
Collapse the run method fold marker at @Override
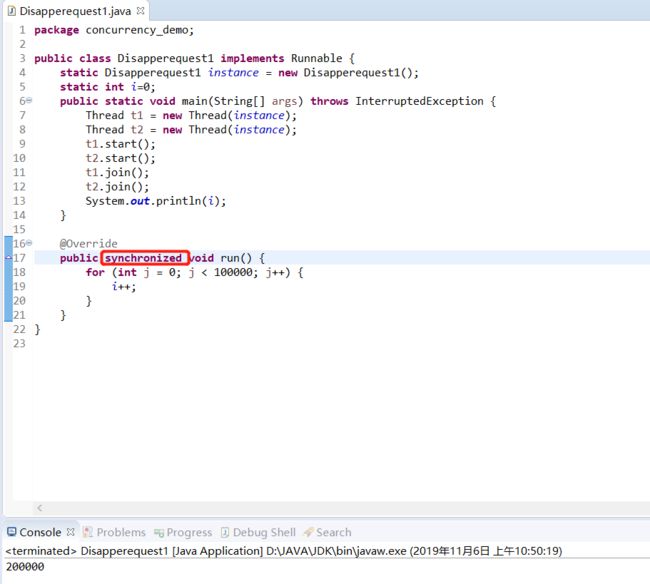point(29,243)
